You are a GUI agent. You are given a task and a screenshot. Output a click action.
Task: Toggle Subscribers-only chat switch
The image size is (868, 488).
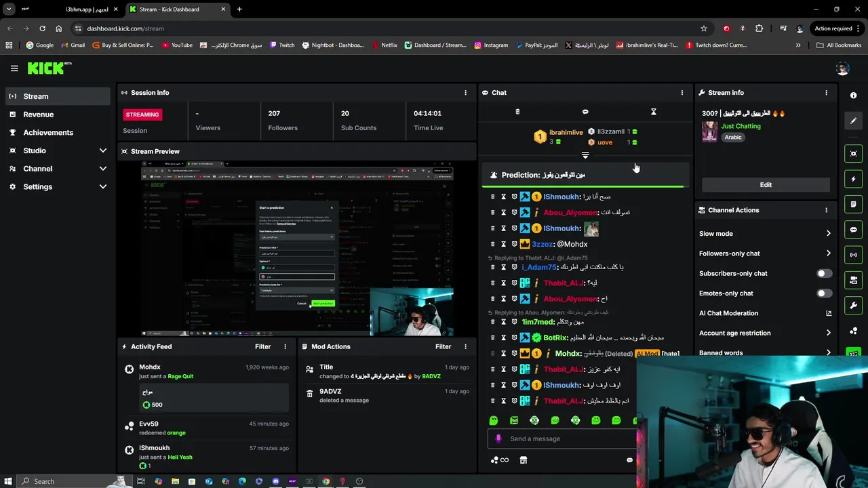[824, 273]
